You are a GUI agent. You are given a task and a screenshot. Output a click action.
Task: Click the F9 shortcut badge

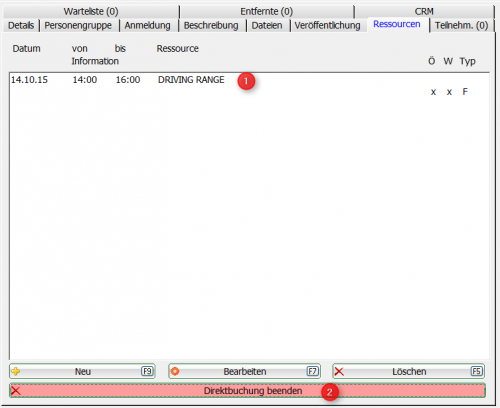[x=147, y=371]
